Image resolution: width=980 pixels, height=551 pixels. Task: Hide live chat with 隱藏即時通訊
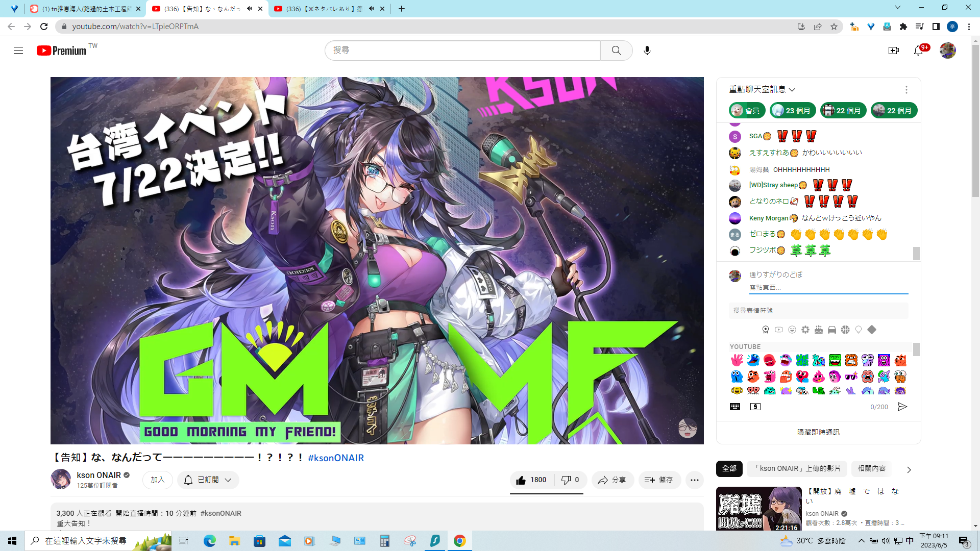(x=818, y=432)
